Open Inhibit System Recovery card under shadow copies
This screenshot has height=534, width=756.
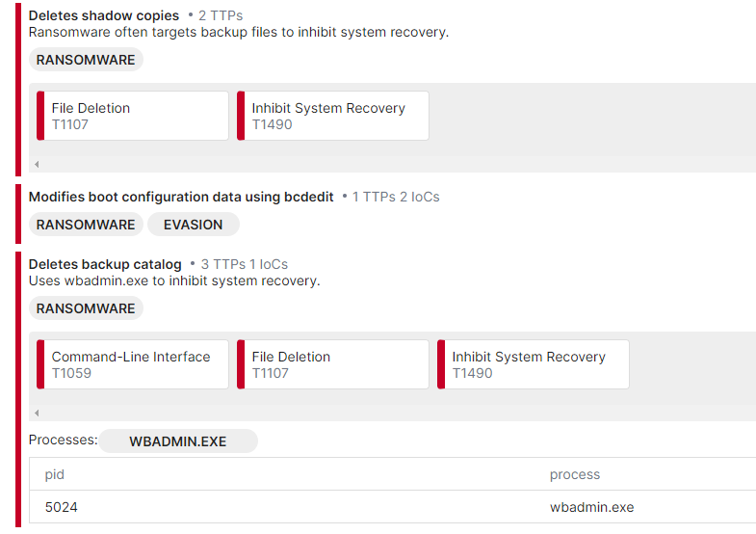tap(333, 116)
